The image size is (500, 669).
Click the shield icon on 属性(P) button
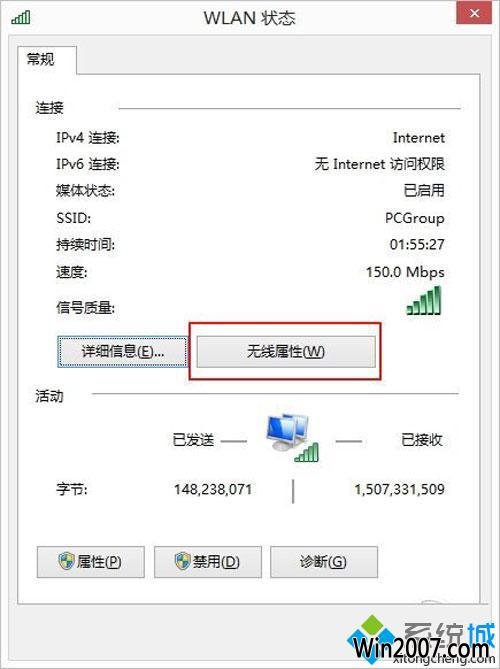coord(66,561)
